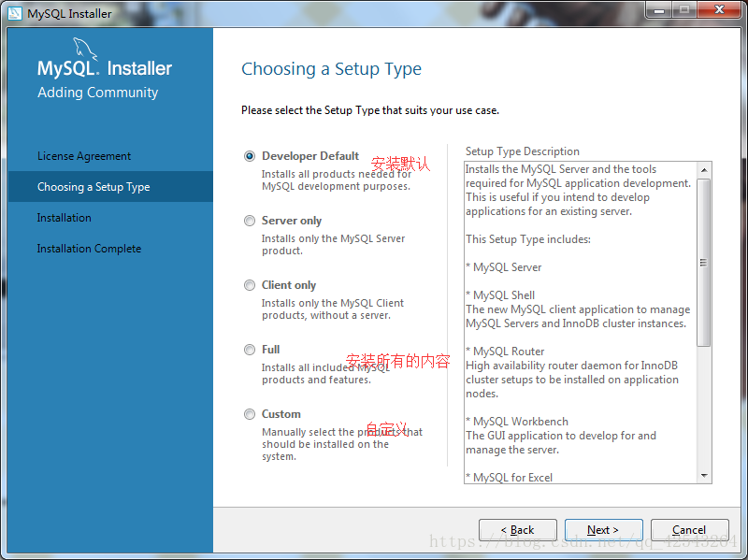Click the description scrollbar thumb
Screen dimensions: 748x560
click(704, 263)
